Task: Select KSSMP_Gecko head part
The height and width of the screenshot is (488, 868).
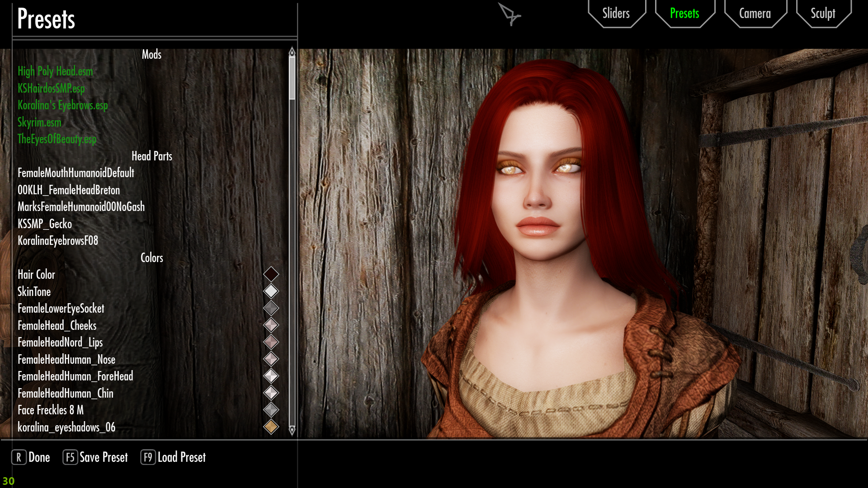Action: click(45, 224)
